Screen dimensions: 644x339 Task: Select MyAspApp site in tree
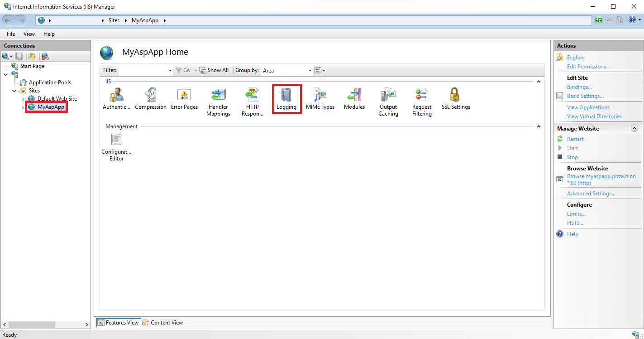pos(51,107)
